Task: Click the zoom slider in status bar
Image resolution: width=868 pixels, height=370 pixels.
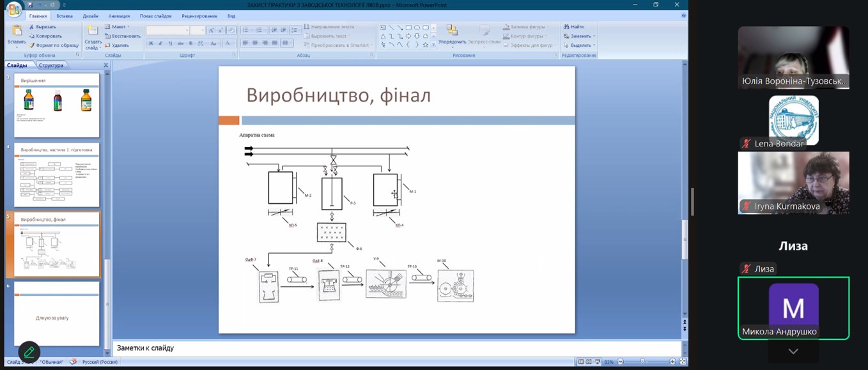Action: (643, 362)
